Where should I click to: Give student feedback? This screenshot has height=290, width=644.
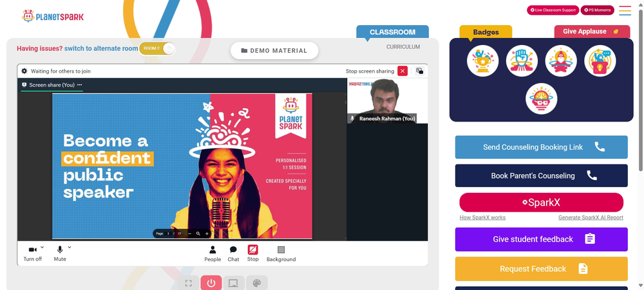tap(542, 239)
